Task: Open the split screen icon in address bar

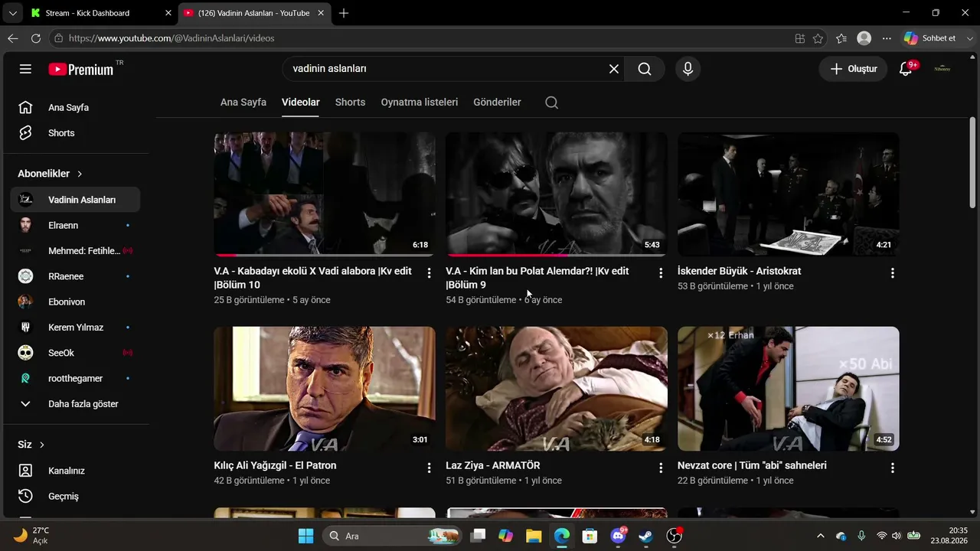Action: pos(799,38)
